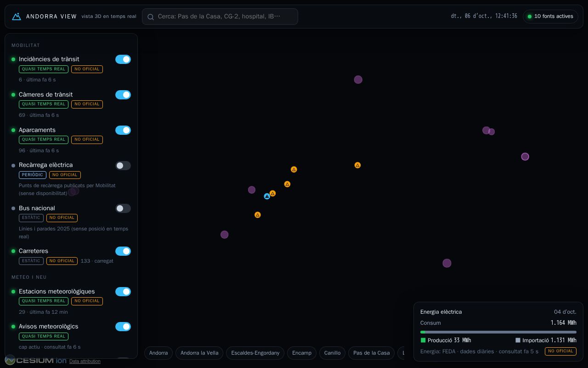
Task: Disable Incidències de trànsit layer toggle
Action: (123, 59)
